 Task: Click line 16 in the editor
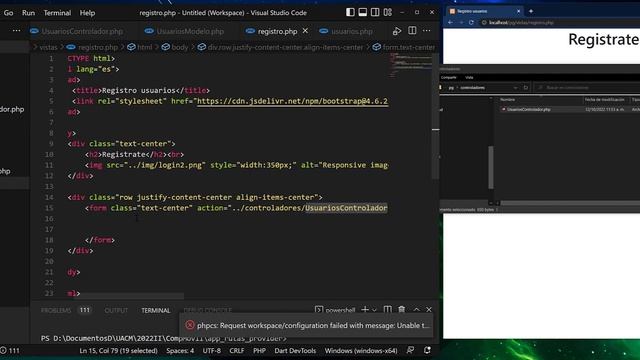coord(229,219)
